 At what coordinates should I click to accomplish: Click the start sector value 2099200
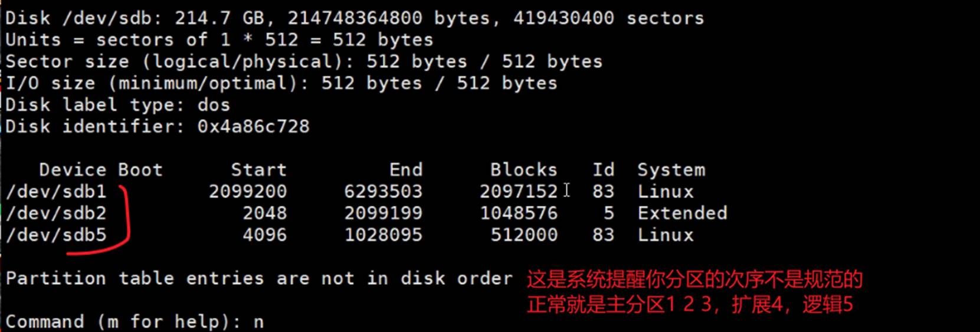[x=248, y=192]
